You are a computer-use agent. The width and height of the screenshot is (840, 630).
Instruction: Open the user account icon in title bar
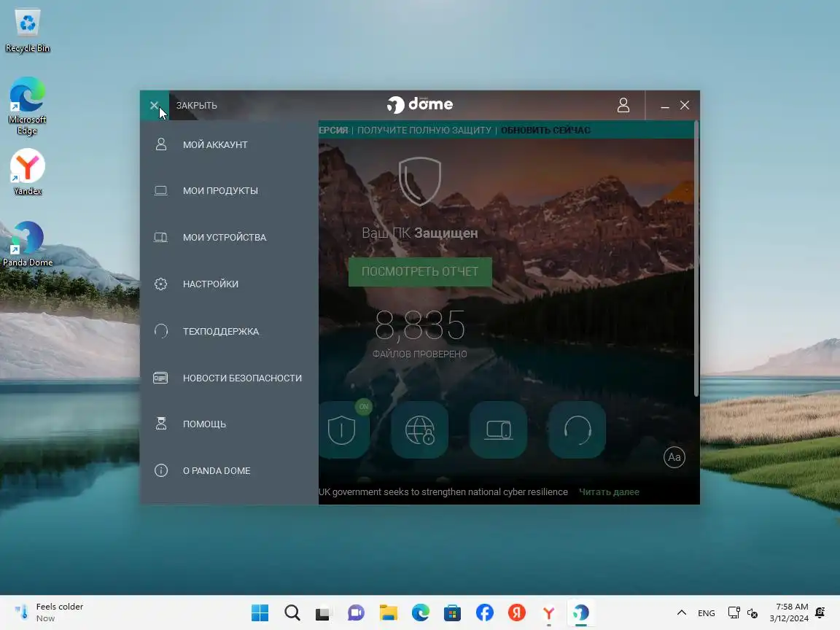[x=623, y=105]
